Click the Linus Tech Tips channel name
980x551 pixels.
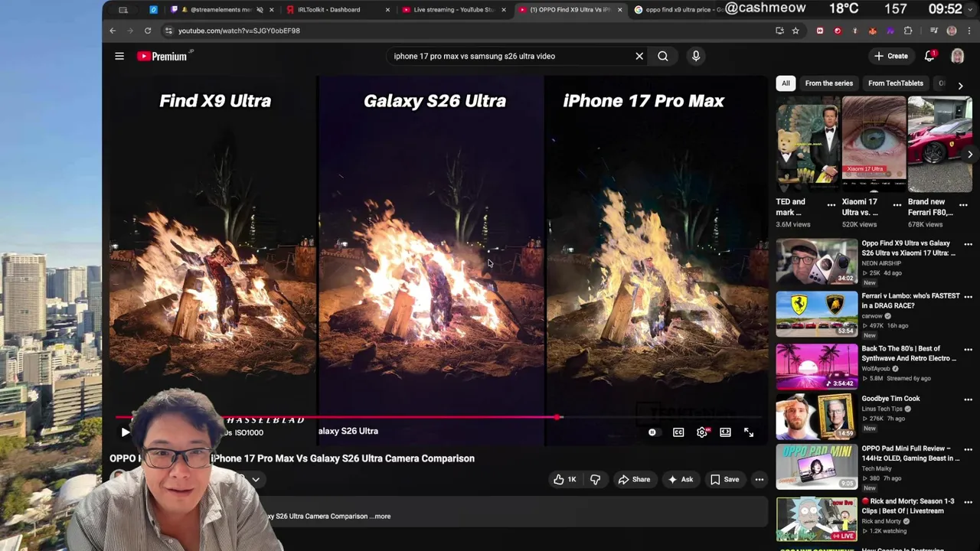pyautogui.click(x=883, y=409)
